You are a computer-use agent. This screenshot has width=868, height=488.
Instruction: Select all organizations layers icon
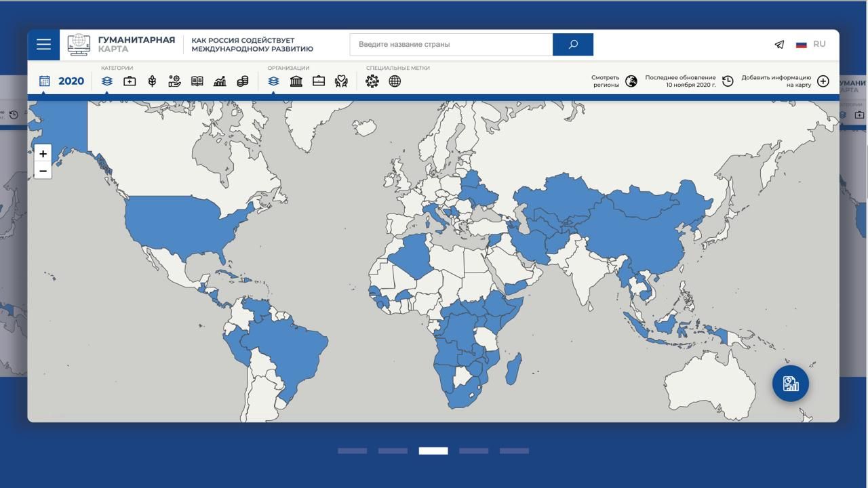(x=273, y=81)
